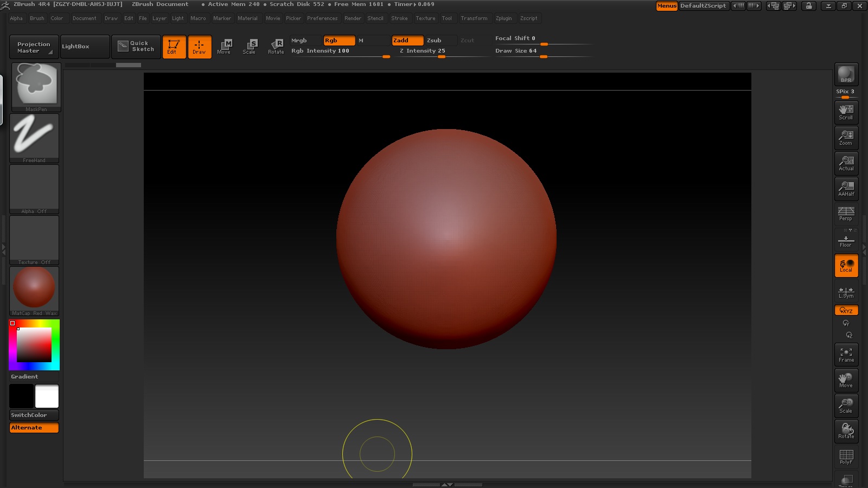Open Projection Master
The image size is (868, 488).
tap(34, 47)
